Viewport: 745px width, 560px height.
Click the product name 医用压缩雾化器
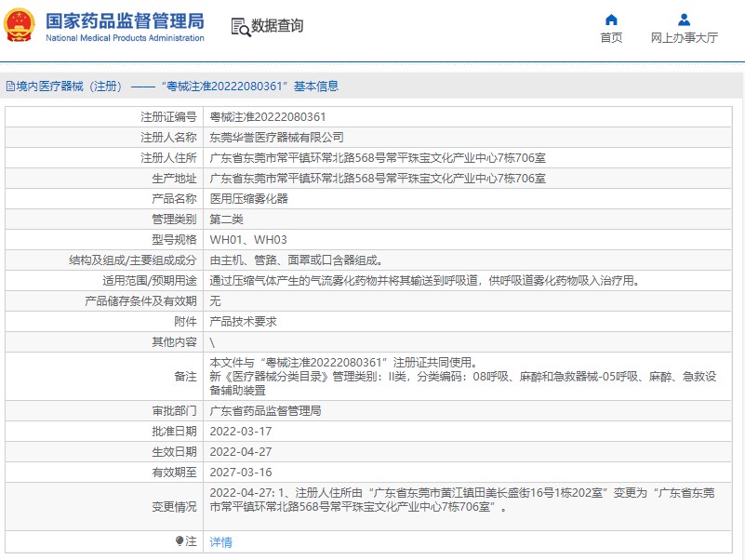pos(249,198)
